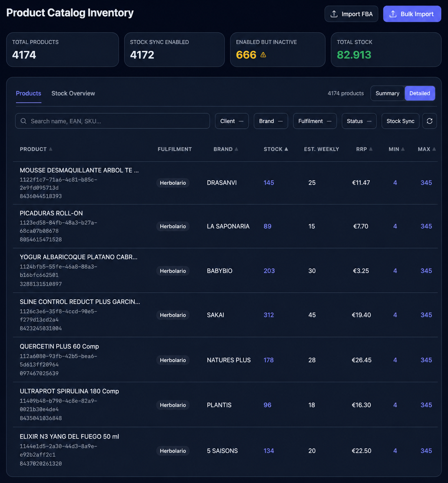Sort by Brand column arrow

pyautogui.click(x=237, y=149)
